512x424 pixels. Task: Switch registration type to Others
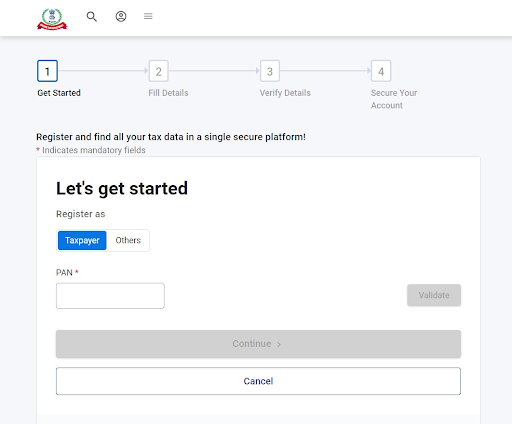tap(128, 240)
